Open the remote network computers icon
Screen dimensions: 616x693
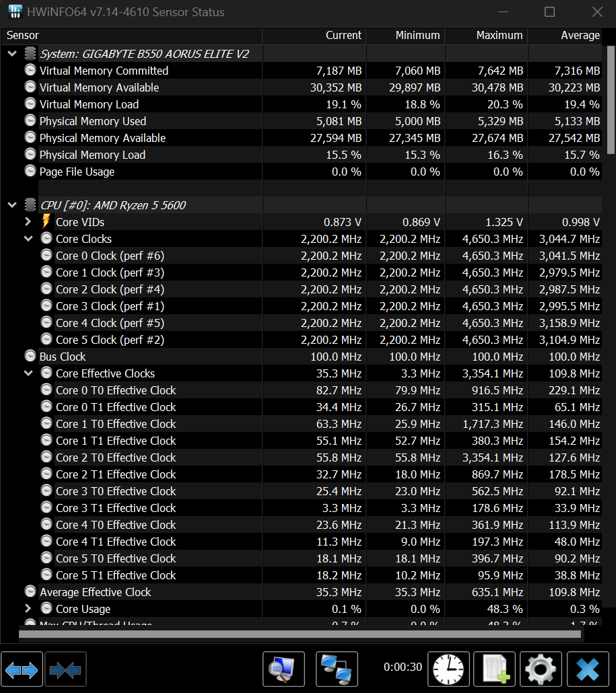click(337, 669)
